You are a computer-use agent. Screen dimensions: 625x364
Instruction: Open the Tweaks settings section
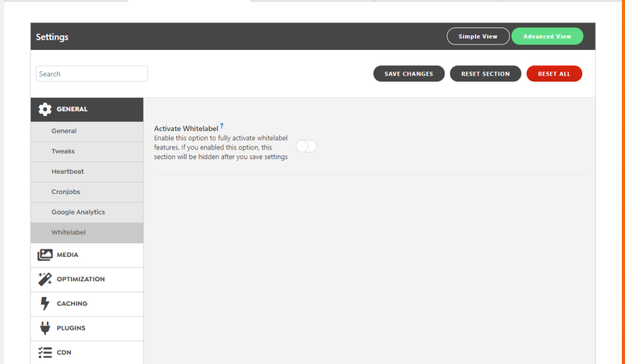(x=87, y=152)
